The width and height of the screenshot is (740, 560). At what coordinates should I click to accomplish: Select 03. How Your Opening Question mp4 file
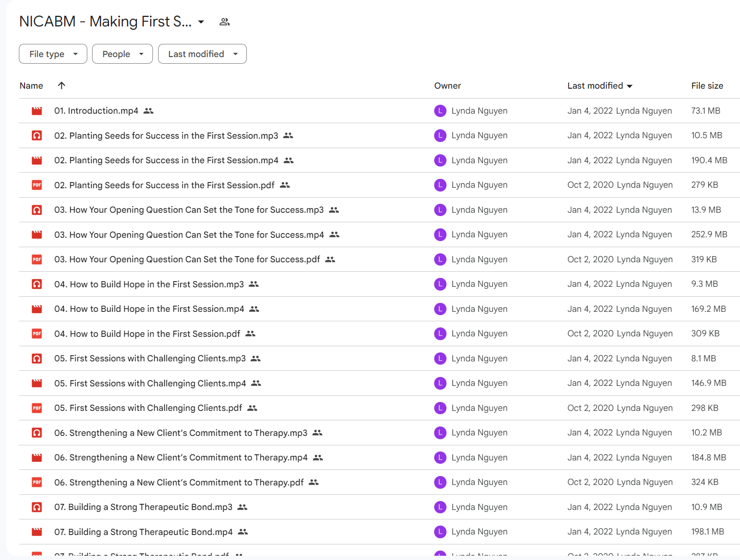click(x=189, y=234)
